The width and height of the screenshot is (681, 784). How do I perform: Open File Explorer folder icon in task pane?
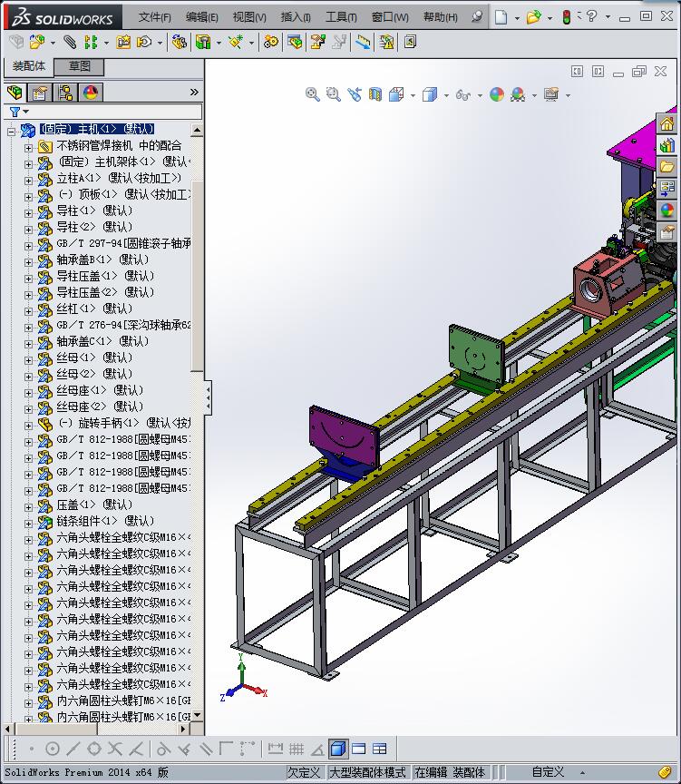667,166
